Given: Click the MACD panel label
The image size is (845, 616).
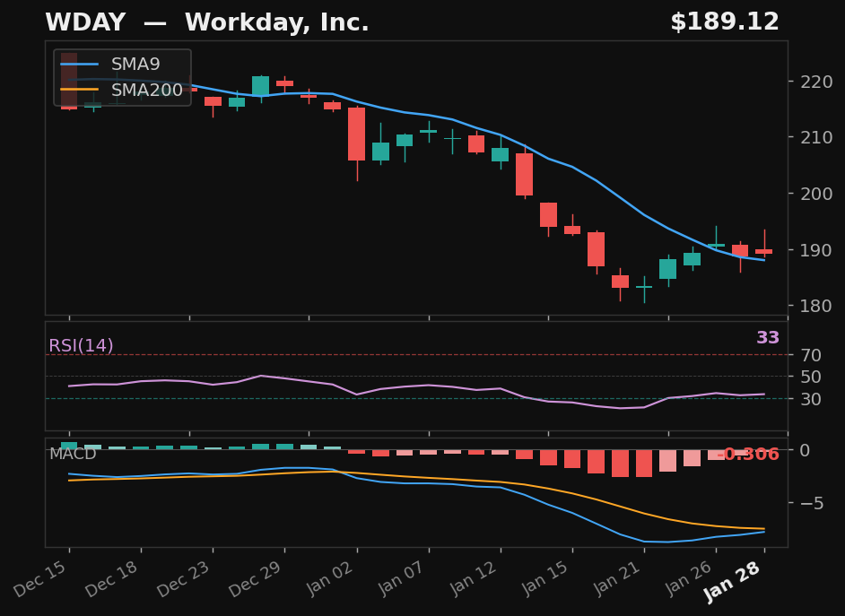Looking at the screenshot, I should 73,454.
